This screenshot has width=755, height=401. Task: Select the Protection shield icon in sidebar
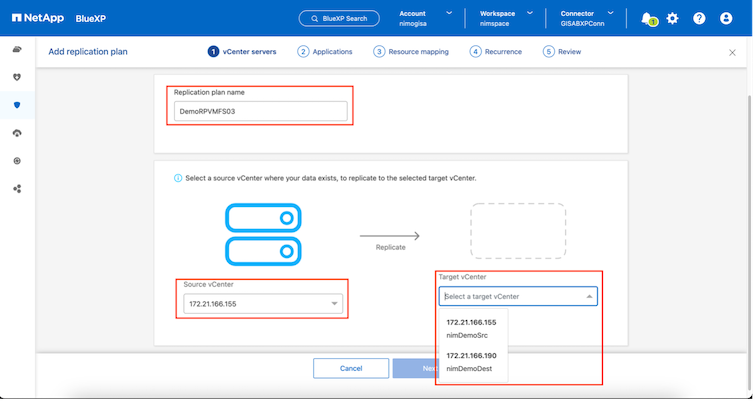point(17,105)
